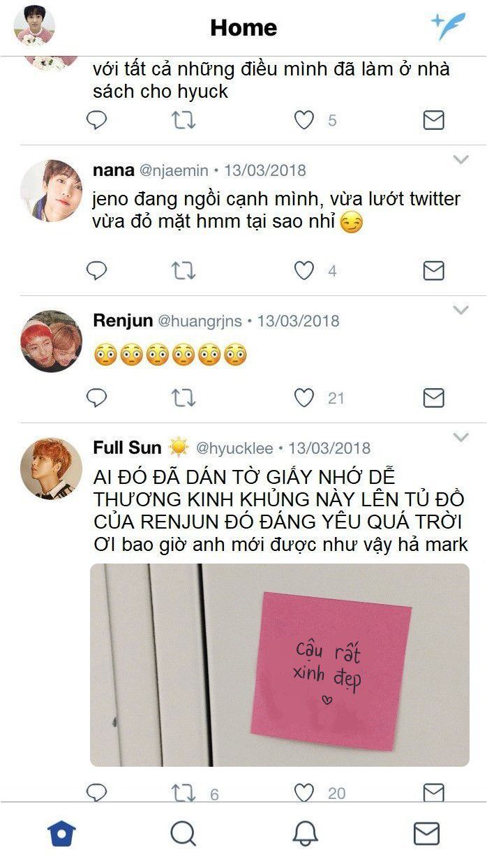Expand the chevron menu on Renjun's tweet
This screenshot has width=487, height=868.
tap(460, 310)
